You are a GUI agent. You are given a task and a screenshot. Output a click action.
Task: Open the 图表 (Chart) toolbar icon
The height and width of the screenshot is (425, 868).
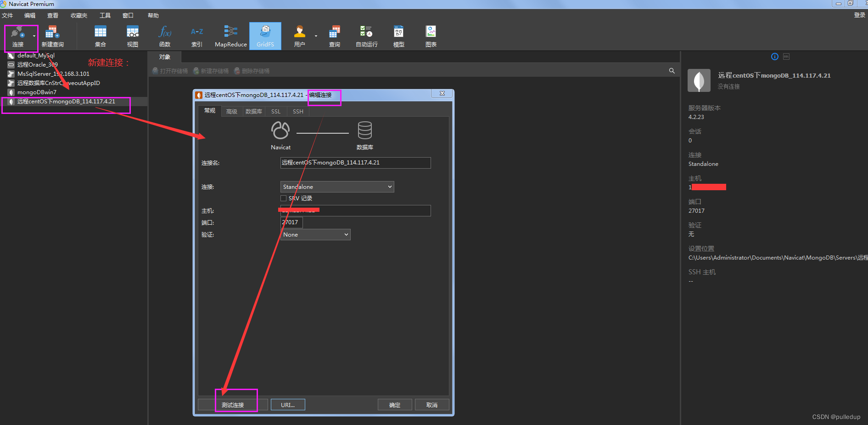(x=431, y=36)
